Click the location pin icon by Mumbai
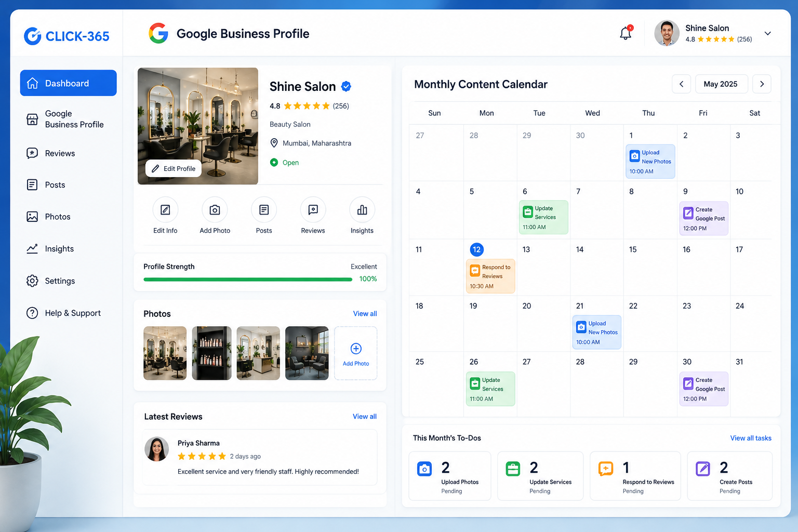 274,143
